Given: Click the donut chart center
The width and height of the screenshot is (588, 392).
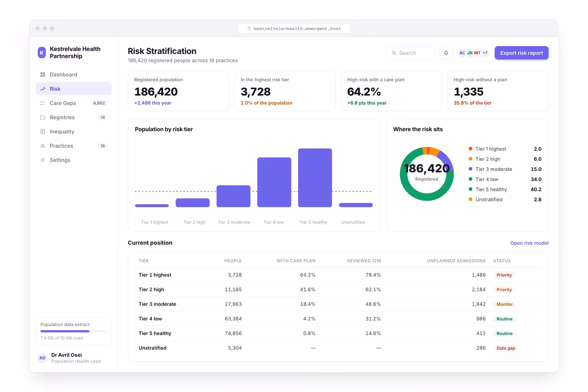Looking at the screenshot, I should 427,173.
